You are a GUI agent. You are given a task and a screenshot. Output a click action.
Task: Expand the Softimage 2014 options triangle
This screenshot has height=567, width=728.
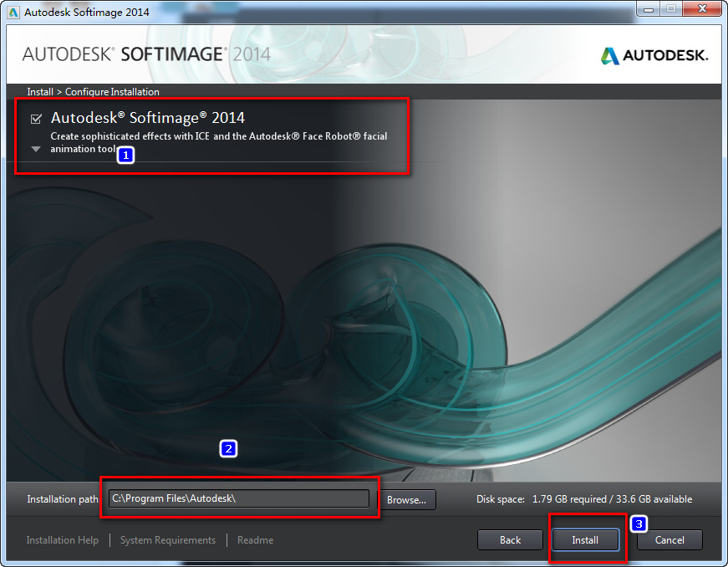[x=36, y=149]
